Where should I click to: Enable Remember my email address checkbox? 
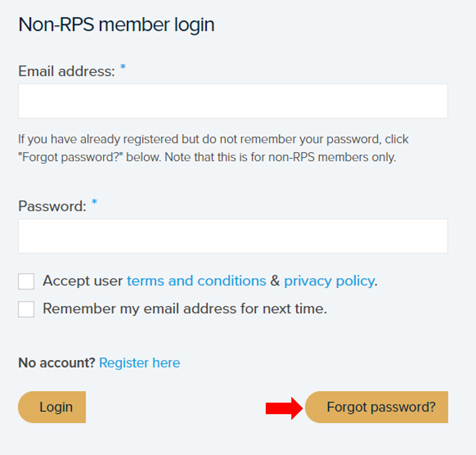click(26, 309)
